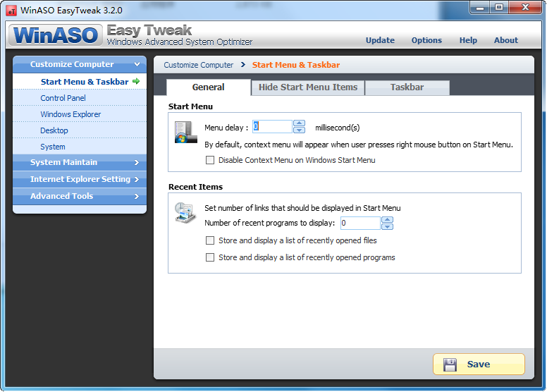Select Start Menu & Taskbar in sidebar
Image resolution: width=547 pixels, height=392 pixels.
pyautogui.click(x=80, y=82)
